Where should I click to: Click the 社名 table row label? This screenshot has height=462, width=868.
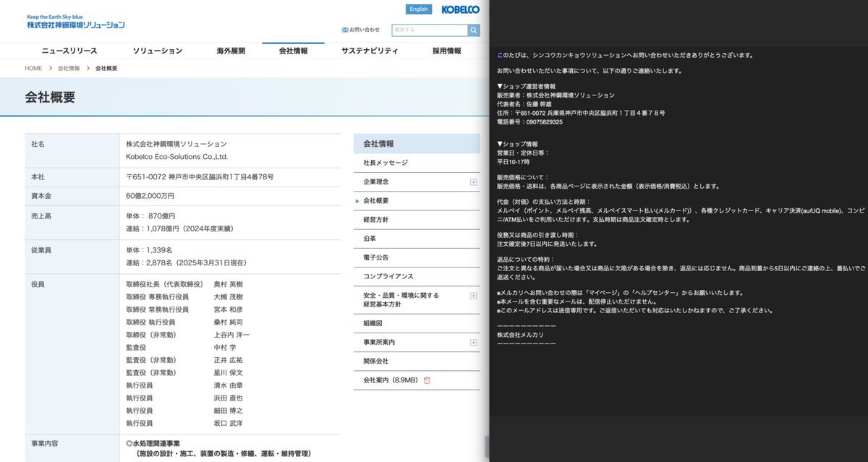click(38, 144)
